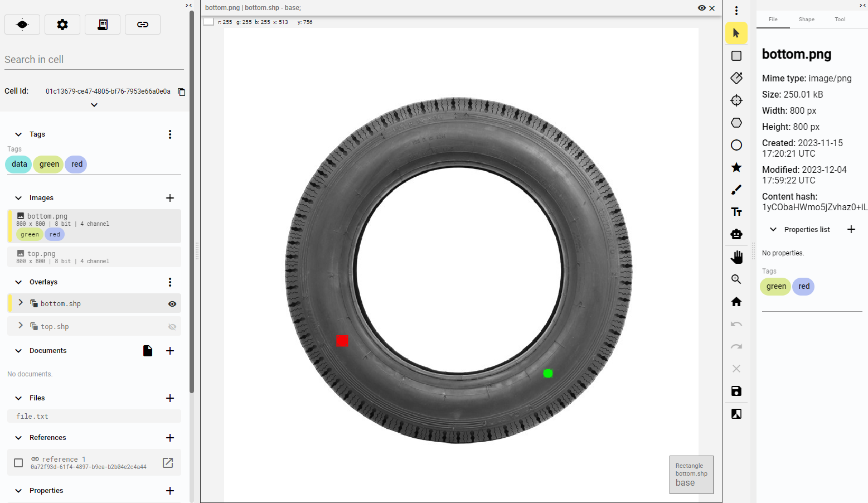
Task: Collapse the Properties list section
Action: [773, 230]
